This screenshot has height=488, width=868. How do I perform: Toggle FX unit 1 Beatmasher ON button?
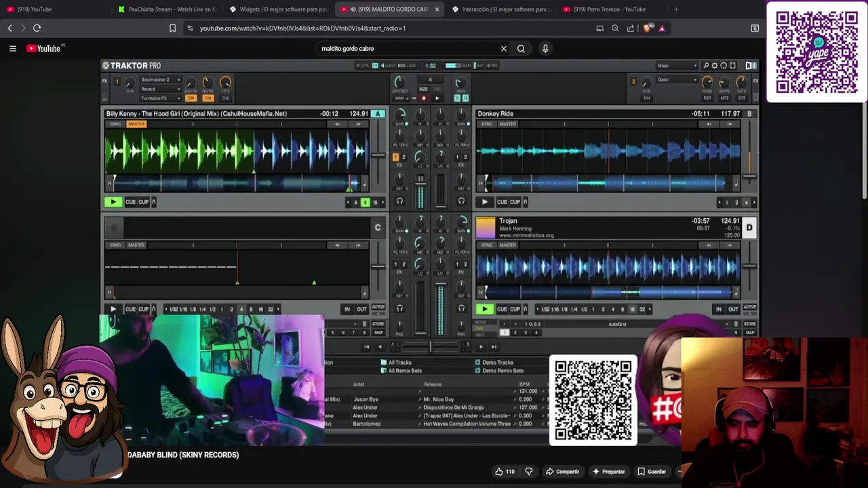(x=191, y=98)
